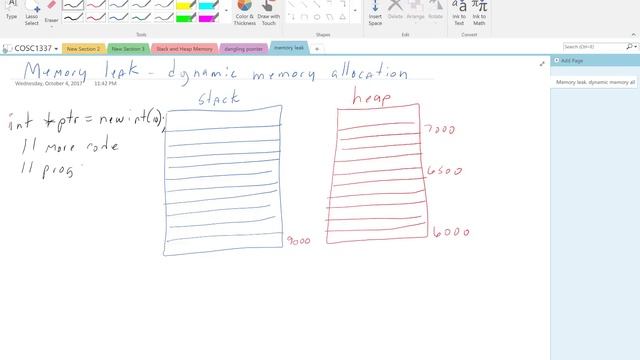Open the Eraser options dropdown arrow
Image resolution: width=640 pixels, height=360 pixels.
[51, 27]
